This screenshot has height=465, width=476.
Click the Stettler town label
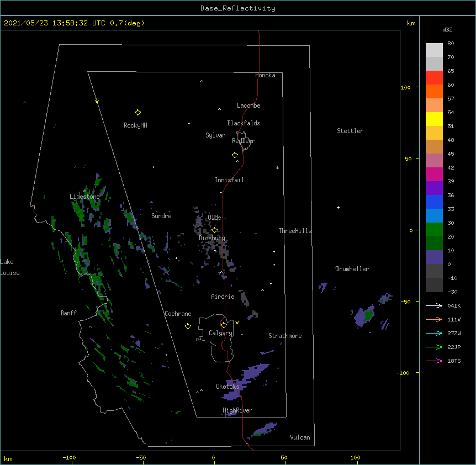pos(350,131)
